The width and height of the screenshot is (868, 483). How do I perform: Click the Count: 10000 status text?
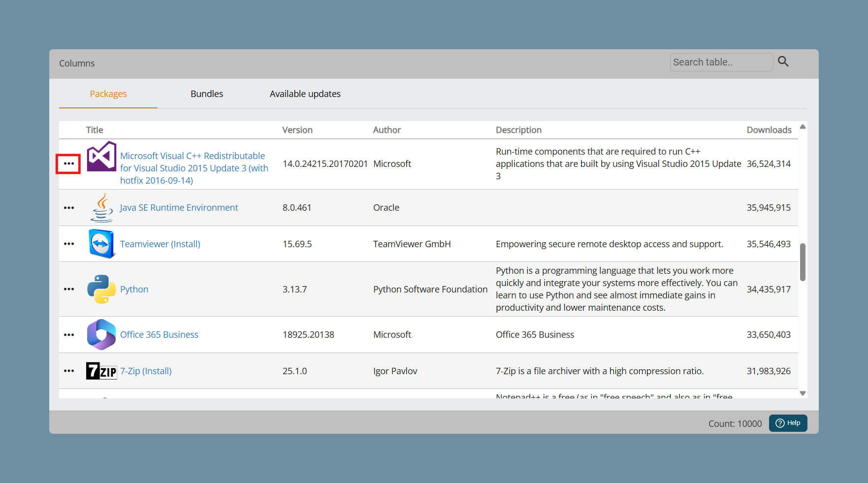735,423
